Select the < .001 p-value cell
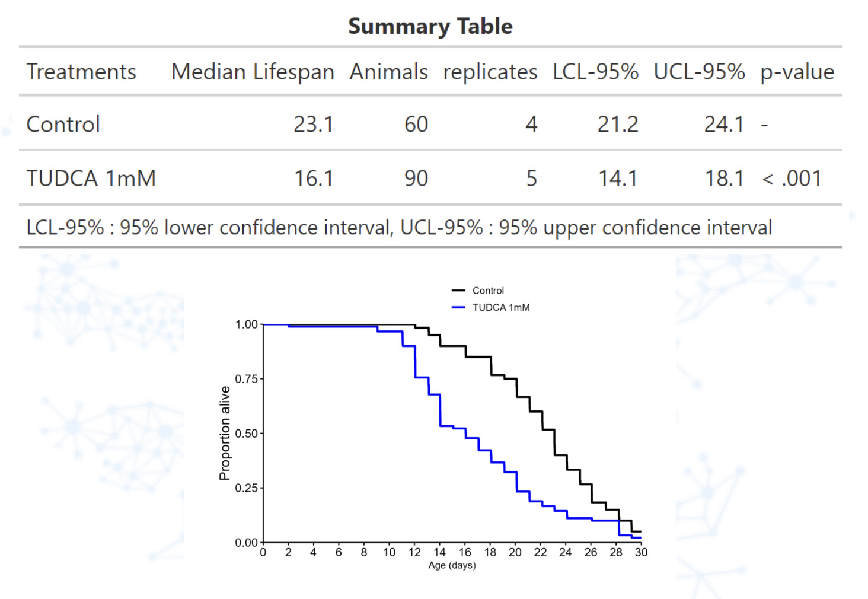868x599 pixels. [792, 179]
